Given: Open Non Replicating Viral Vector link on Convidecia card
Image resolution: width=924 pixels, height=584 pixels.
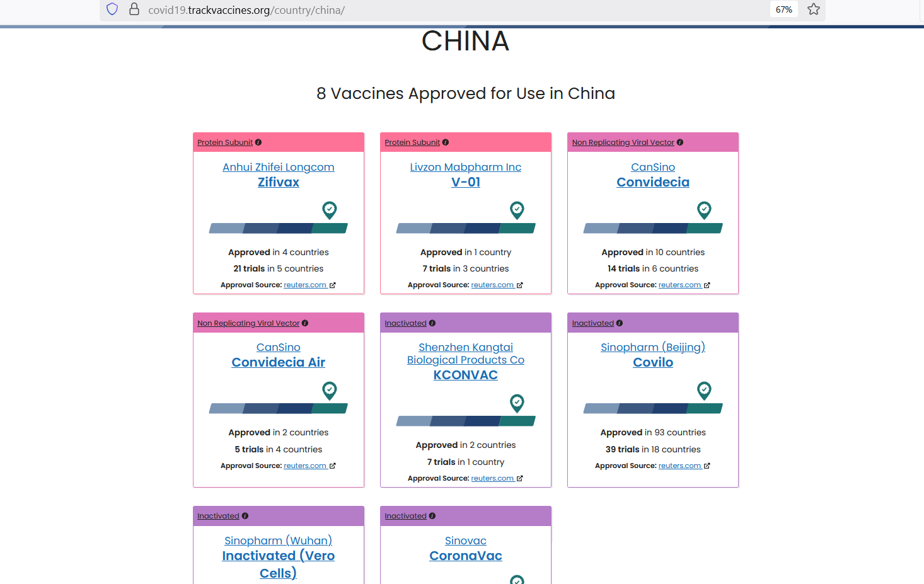Looking at the screenshot, I should tap(623, 142).
